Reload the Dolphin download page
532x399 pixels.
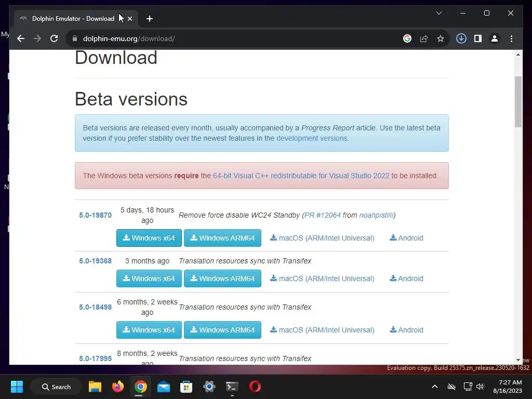54,38
